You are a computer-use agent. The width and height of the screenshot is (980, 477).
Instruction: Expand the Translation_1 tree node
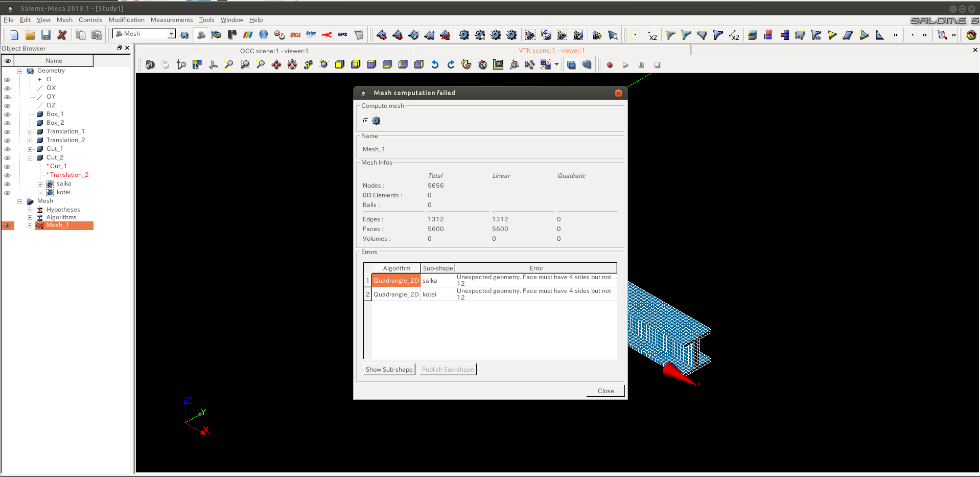[30, 132]
